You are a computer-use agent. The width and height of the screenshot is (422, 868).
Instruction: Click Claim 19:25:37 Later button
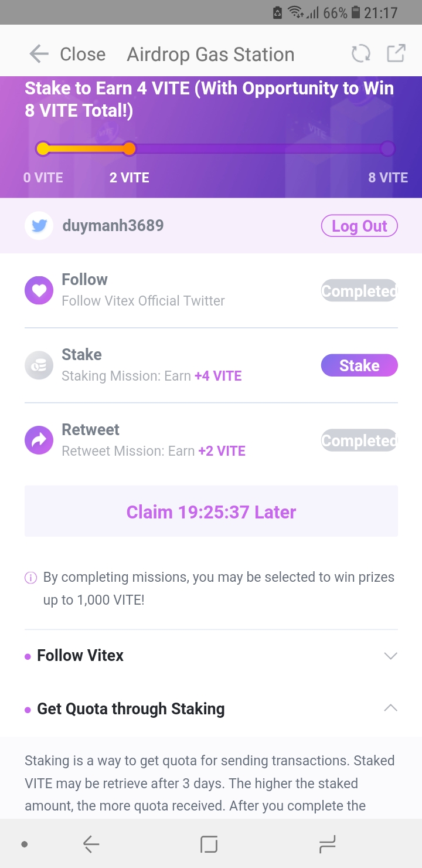click(211, 511)
